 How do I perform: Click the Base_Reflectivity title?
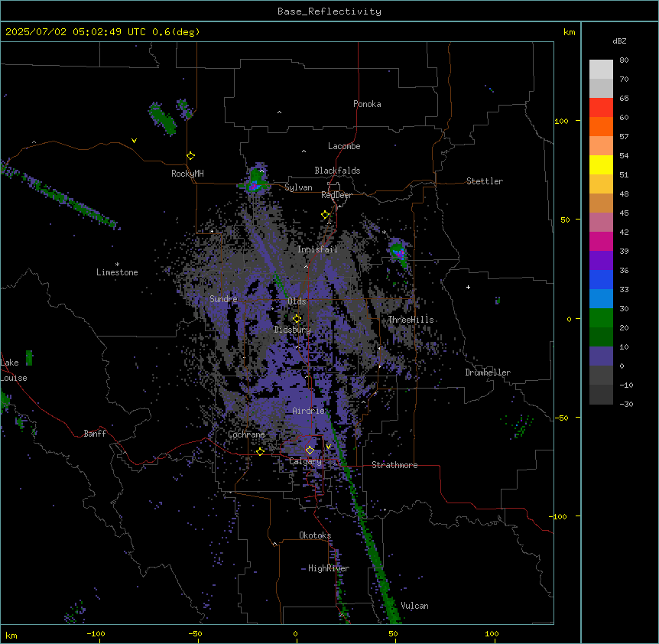(x=329, y=11)
